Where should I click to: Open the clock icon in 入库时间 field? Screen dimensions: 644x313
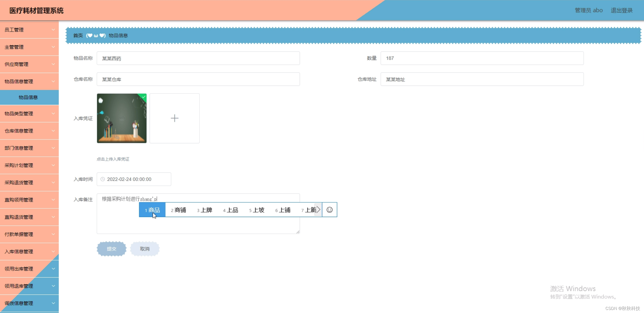[x=102, y=179]
